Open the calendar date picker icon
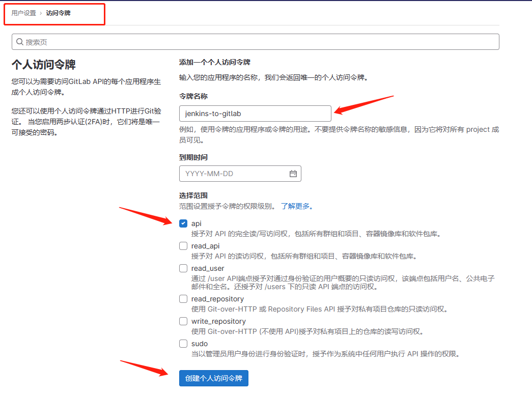This screenshot has height=394, width=532. 293,174
